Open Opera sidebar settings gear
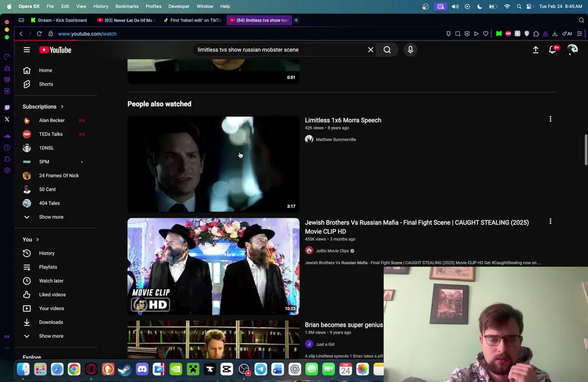The width and height of the screenshot is (588, 382). [x=7, y=170]
